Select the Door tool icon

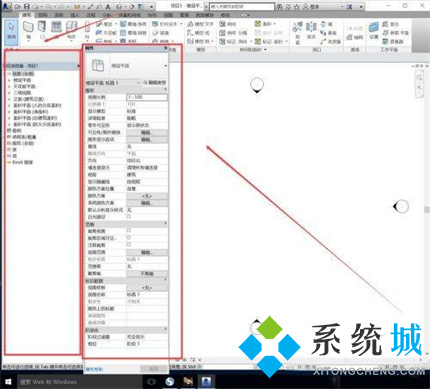pos(42,30)
